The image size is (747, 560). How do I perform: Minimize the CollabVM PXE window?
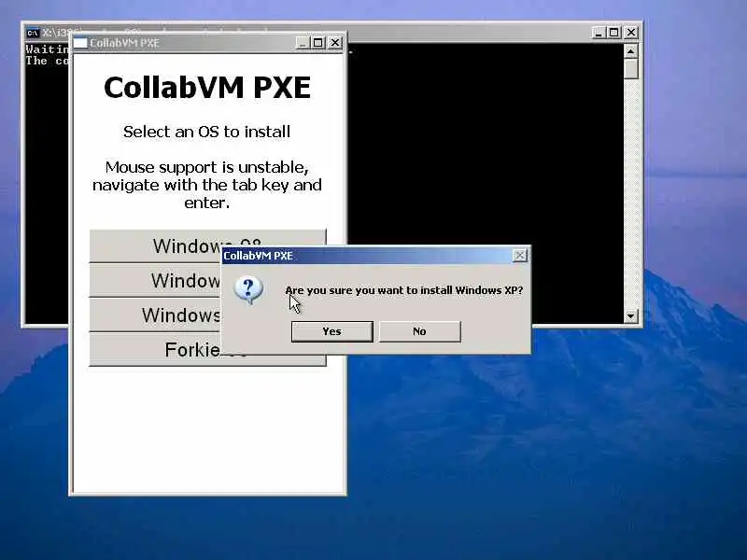303,43
